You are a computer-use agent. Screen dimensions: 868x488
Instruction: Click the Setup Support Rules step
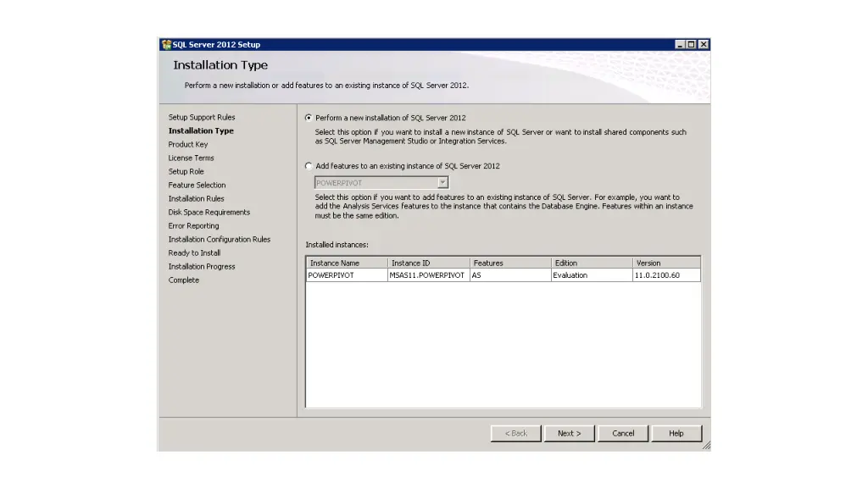coord(202,118)
